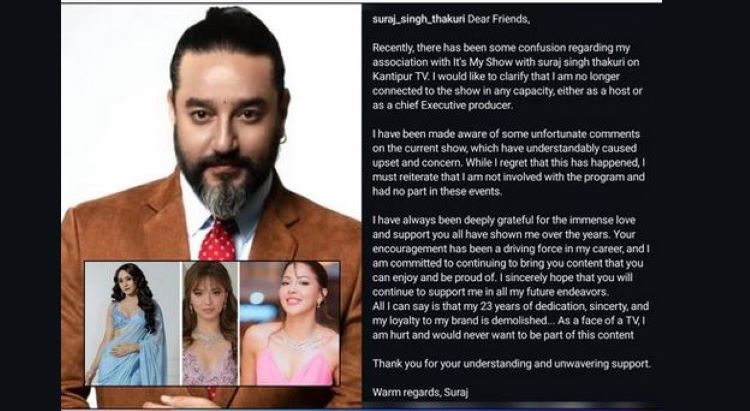Click line starting 'Recently, there has been'
The width and height of the screenshot is (750, 411).
pos(501,48)
